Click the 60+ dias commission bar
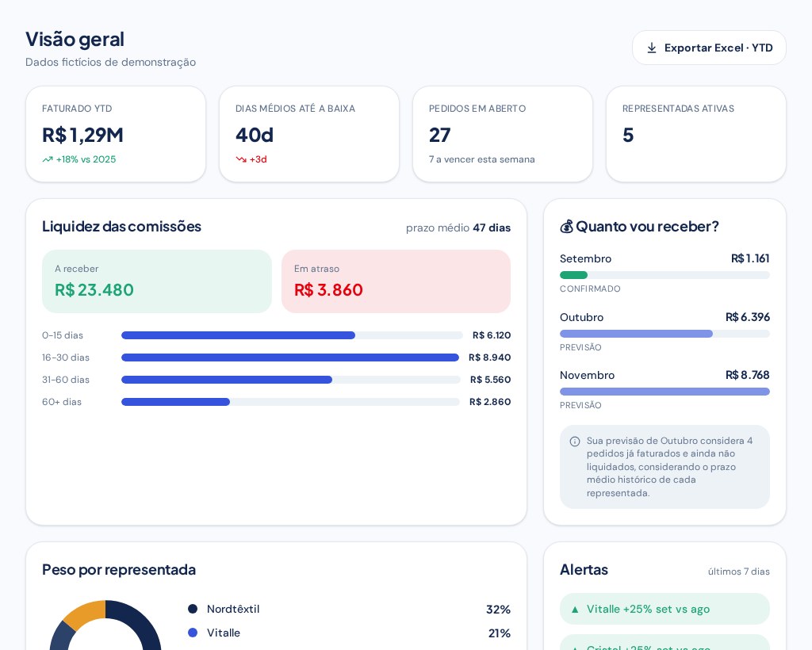Viewport: 812px width, 650px height. [290, 402]
